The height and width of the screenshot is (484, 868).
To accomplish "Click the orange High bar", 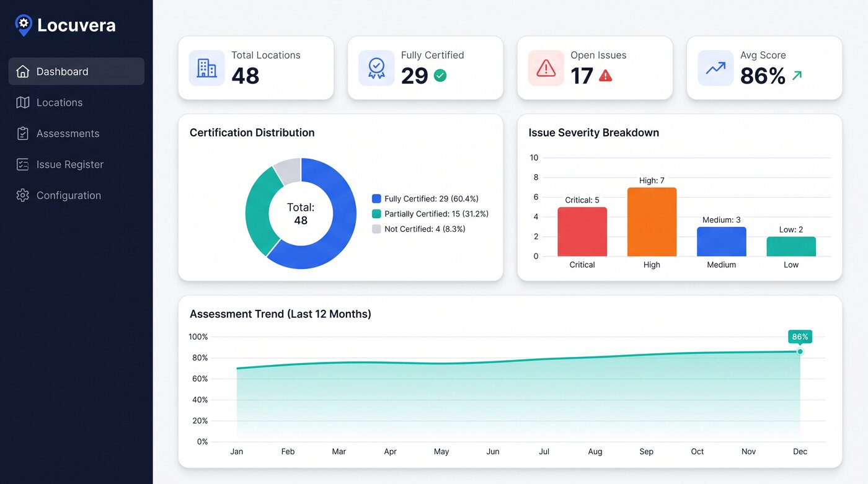I will (652, 222).
